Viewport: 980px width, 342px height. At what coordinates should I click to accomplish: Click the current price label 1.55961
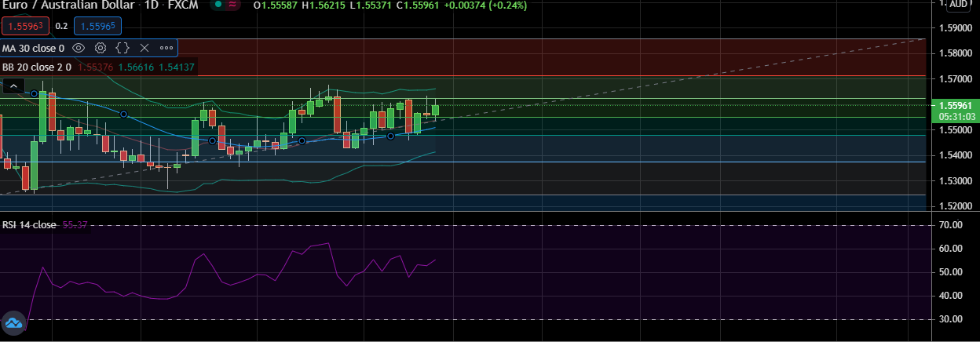955,105
